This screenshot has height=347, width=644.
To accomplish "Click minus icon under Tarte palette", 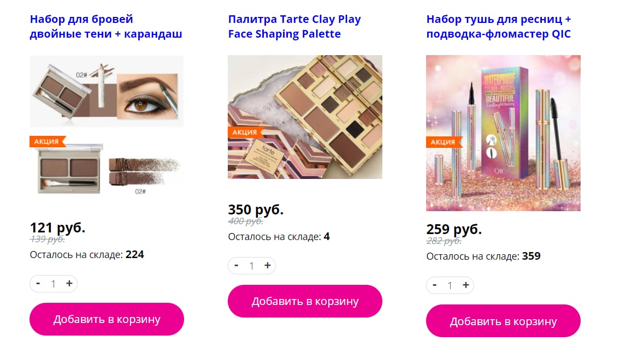I will click(236, 265).
